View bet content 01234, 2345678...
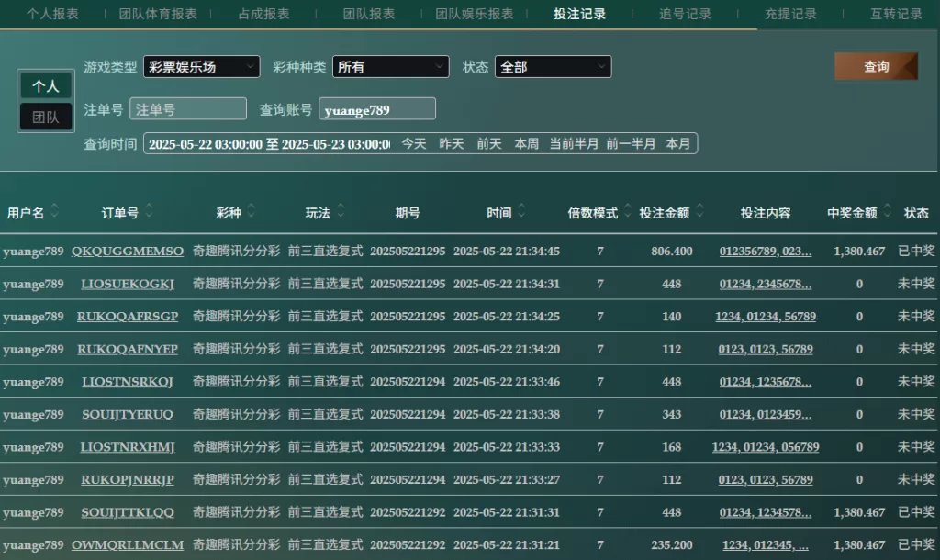The image size is (940, 560). click(x=766, y=284)
